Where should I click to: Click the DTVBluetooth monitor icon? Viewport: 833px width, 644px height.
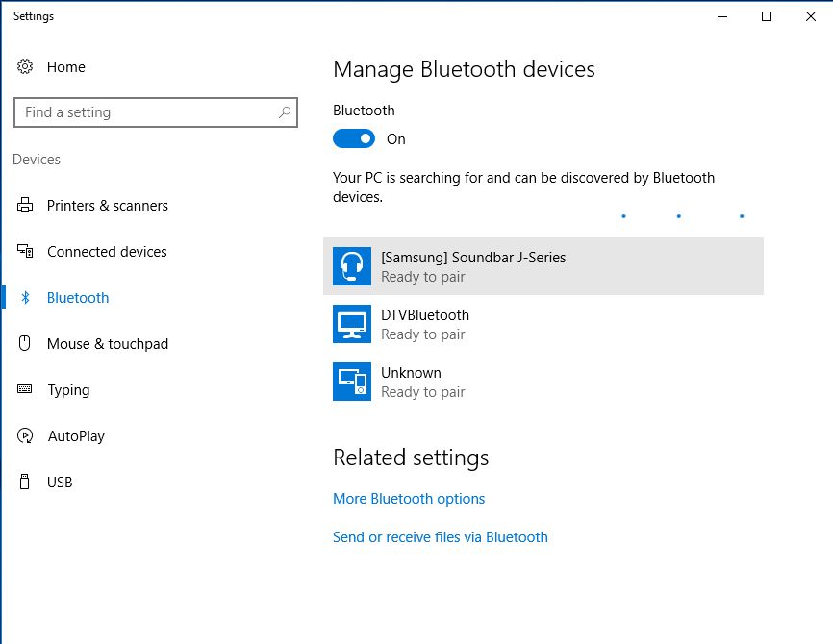(x=352, y=324)
